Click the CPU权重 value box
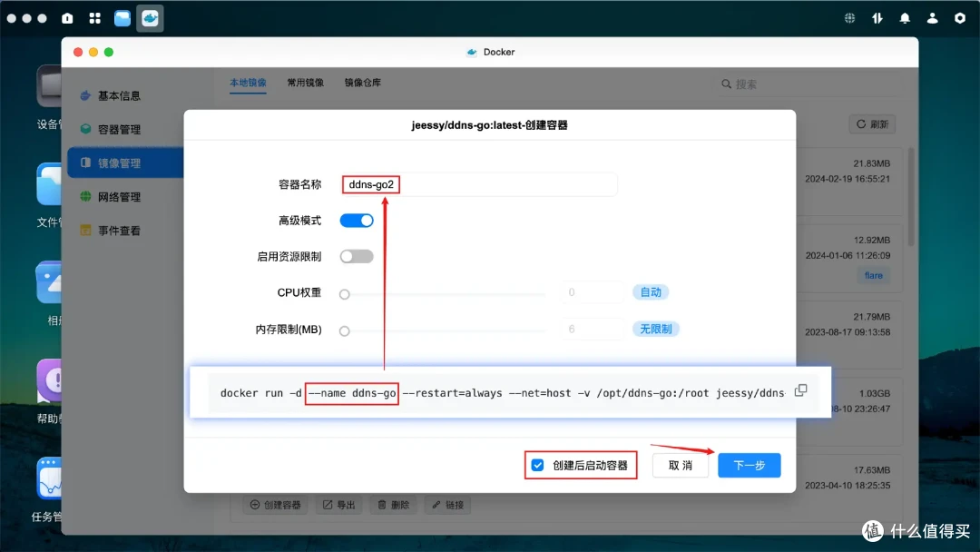This screenshot has width=980, height=552. tap(593, 292)
